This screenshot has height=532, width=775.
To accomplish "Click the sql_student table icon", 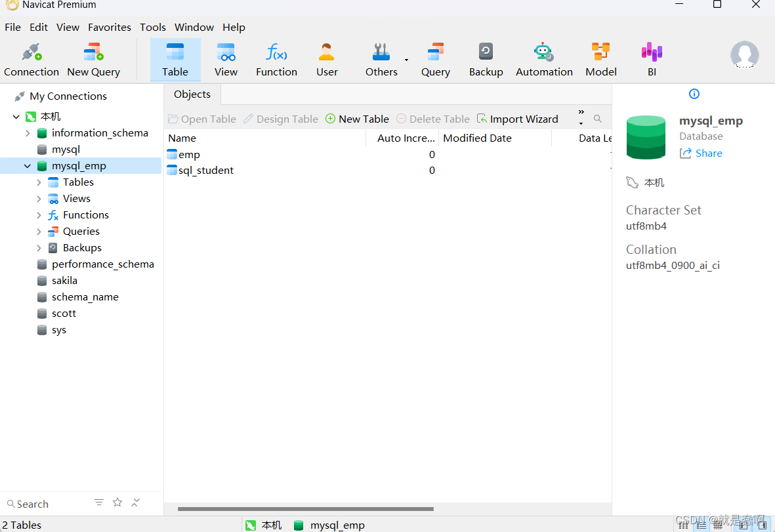I will pyautogui.click(x=171, y=170).
